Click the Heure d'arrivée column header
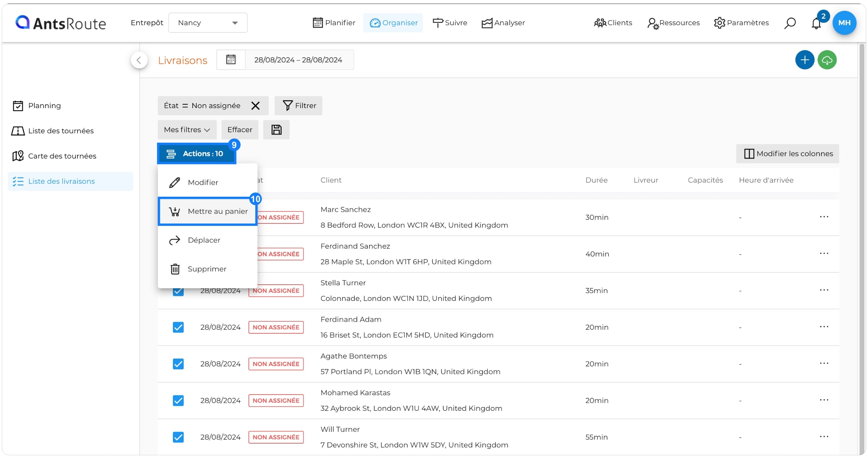 [x=766, y=180]
